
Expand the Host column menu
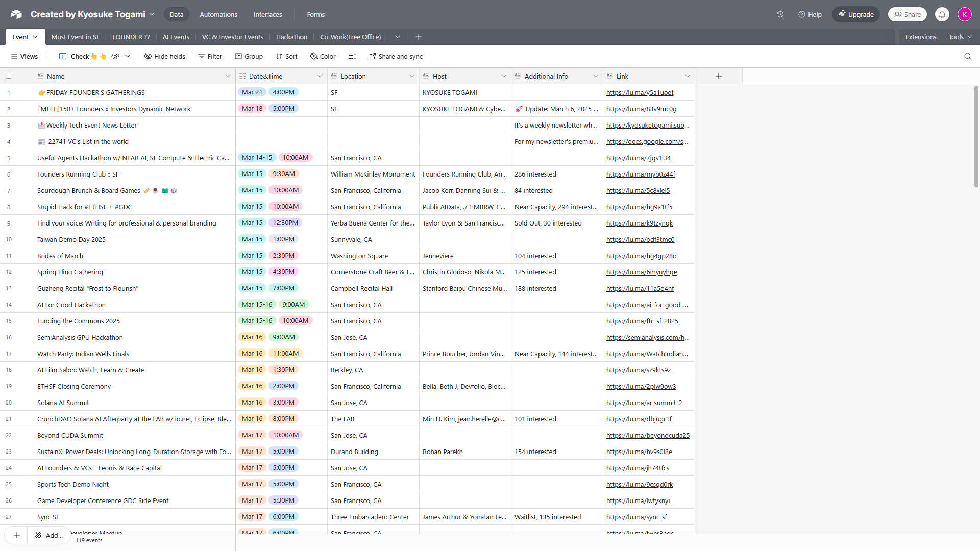click(503, 76)
